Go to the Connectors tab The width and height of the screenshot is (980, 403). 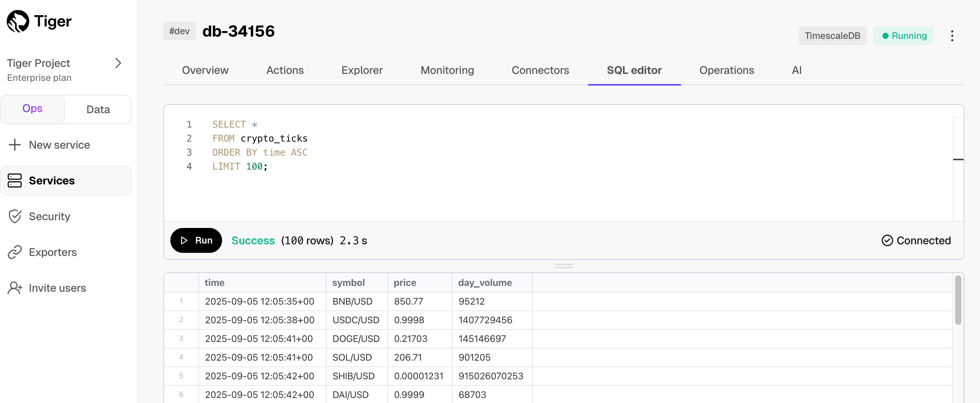(x=540, y=70)
